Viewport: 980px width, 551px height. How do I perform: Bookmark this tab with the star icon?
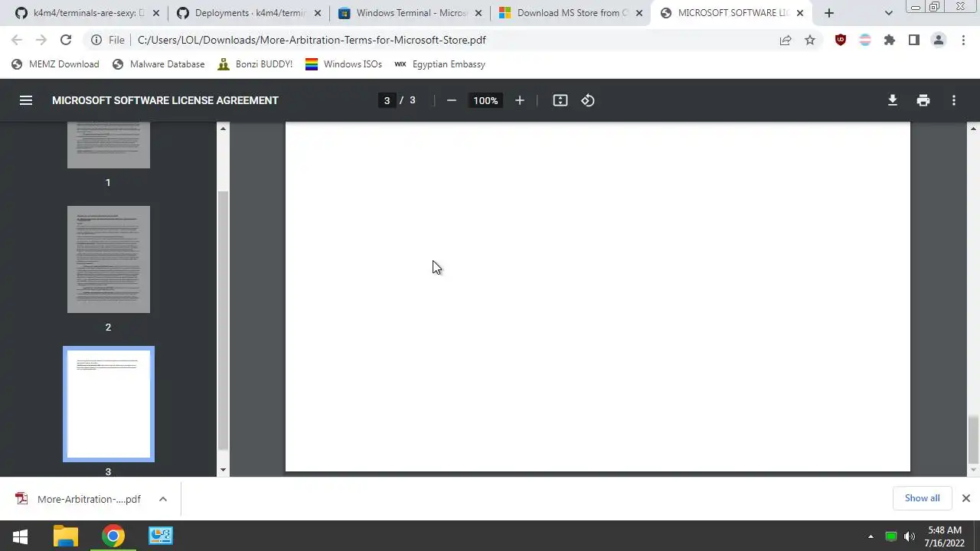click(810, 40)
